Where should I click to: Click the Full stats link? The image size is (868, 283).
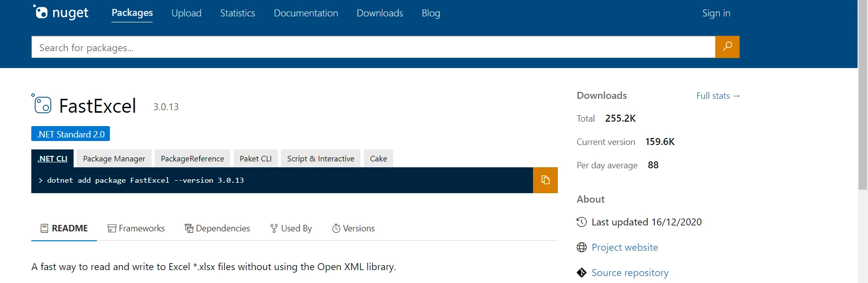click(x=718, y=96)
